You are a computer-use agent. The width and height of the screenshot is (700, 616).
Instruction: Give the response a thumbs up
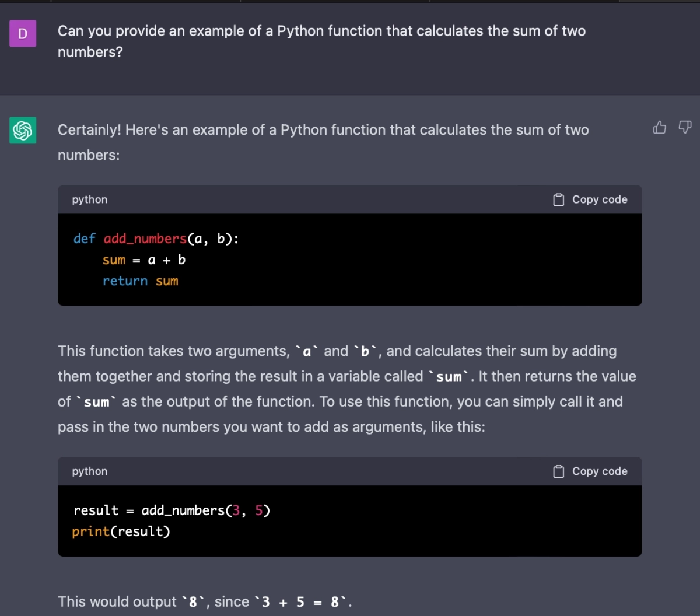pyautogui.click(x=659, y=128)
